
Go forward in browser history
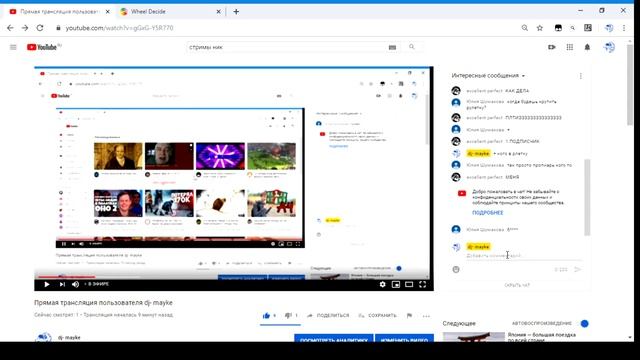[25, 28]
